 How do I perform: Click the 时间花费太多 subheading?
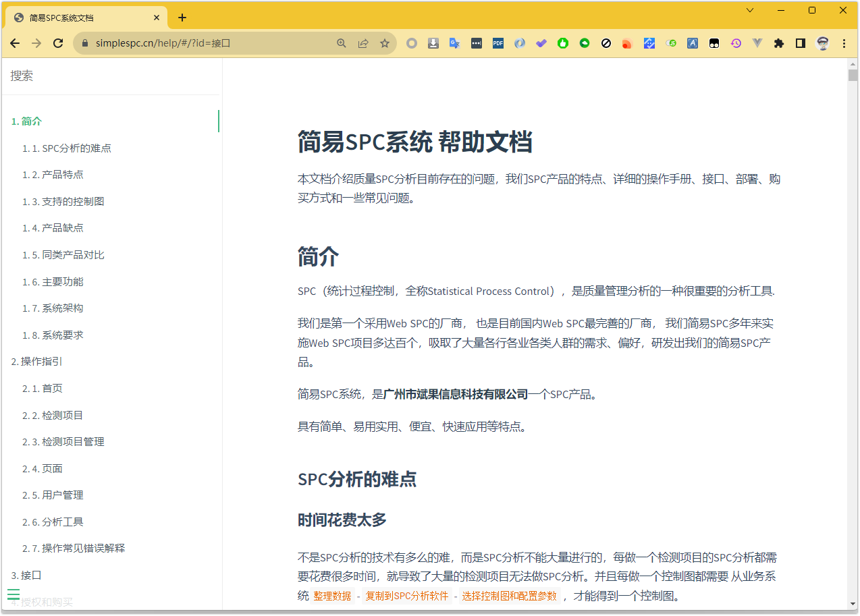pyautogui.click(x=342, y=520)
